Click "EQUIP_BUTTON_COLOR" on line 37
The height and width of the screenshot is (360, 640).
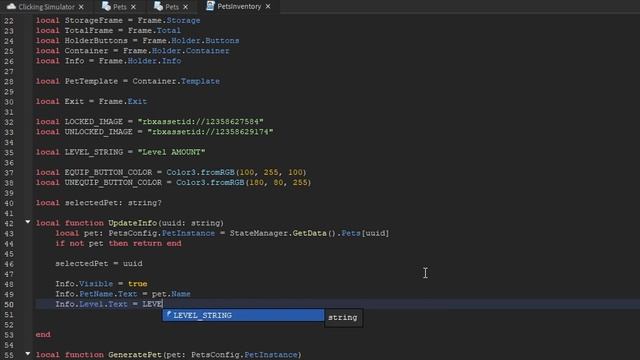click(108, 172)
